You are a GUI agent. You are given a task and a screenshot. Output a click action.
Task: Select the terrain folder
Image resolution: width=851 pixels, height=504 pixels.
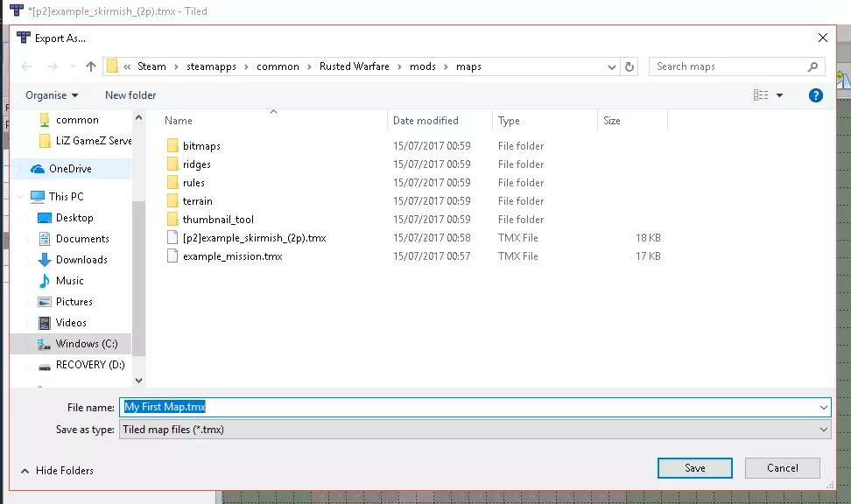pos(197,201)
